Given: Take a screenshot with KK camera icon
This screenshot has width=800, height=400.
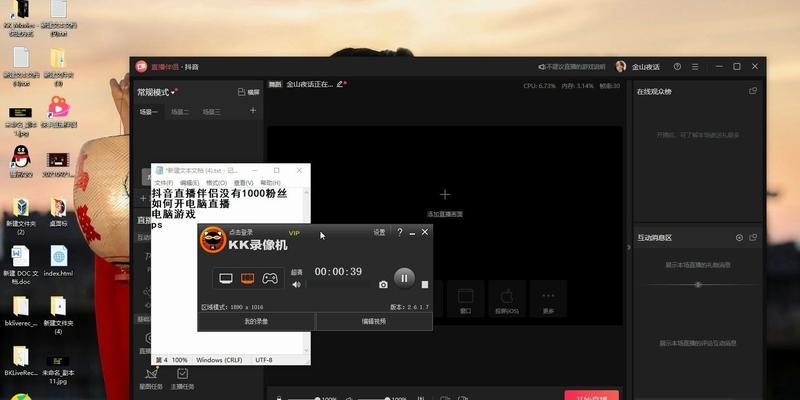Looking at the screenshot, I should [383, 285].
